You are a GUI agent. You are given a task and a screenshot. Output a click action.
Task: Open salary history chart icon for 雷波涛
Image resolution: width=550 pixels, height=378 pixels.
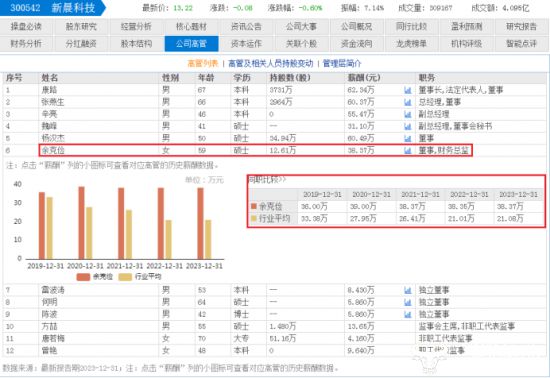[408, 290]
